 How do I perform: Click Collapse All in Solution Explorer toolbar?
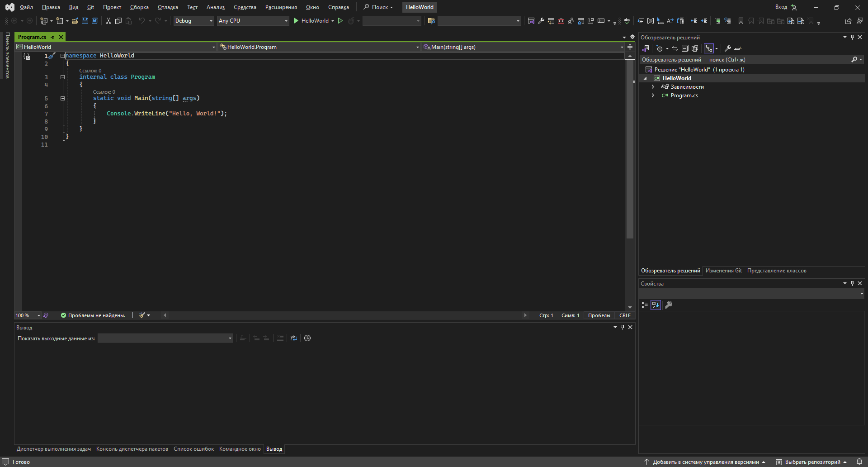click(x=685, y=48)
